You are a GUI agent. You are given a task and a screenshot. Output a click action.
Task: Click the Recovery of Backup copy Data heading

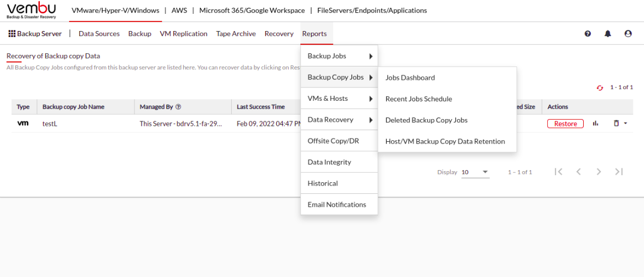click(x=54, y=56)
